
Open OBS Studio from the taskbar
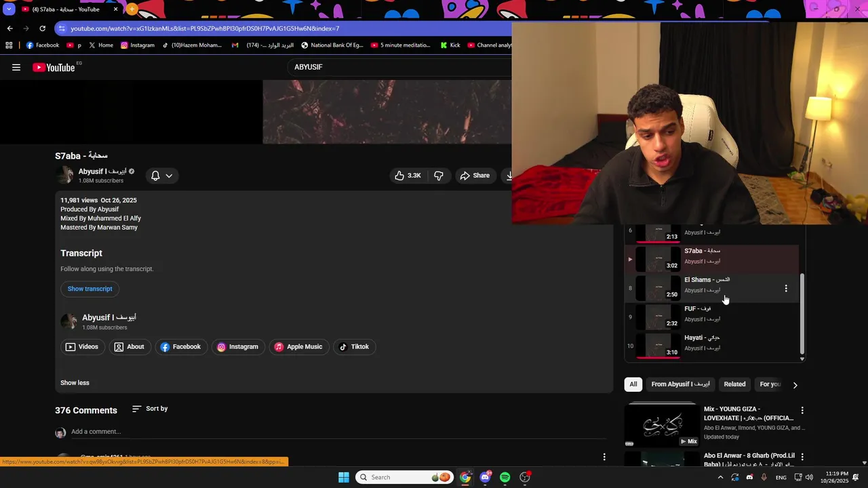pyautogui.click(x=525, y=477)
